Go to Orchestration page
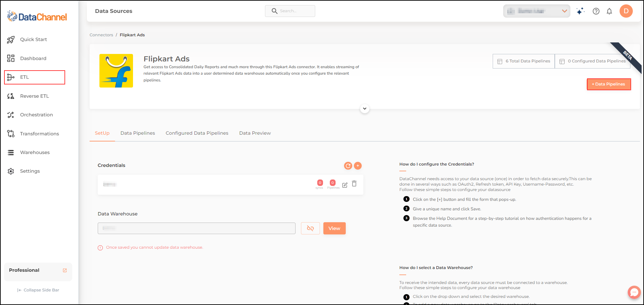Screen dimensions: 644x305 coord(36,115)
